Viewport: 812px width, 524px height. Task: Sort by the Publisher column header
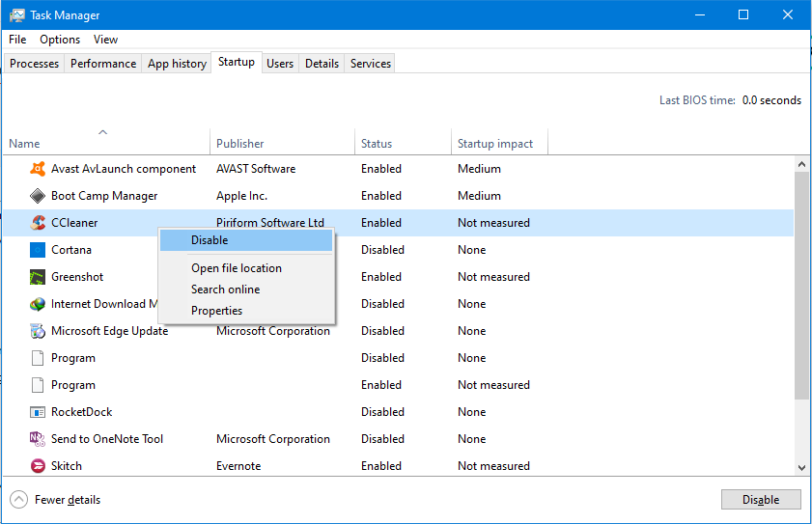[282, 144]
